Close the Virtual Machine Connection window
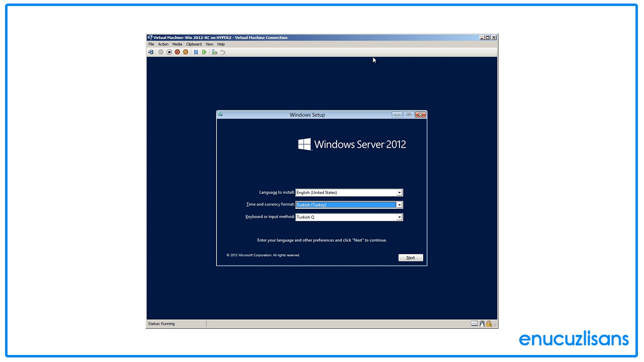 coord(494,37)
